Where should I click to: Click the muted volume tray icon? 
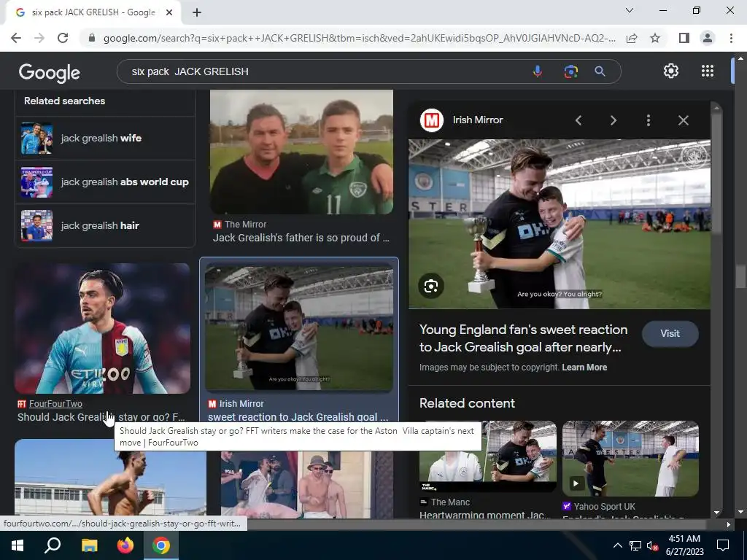tap(653, 545)
